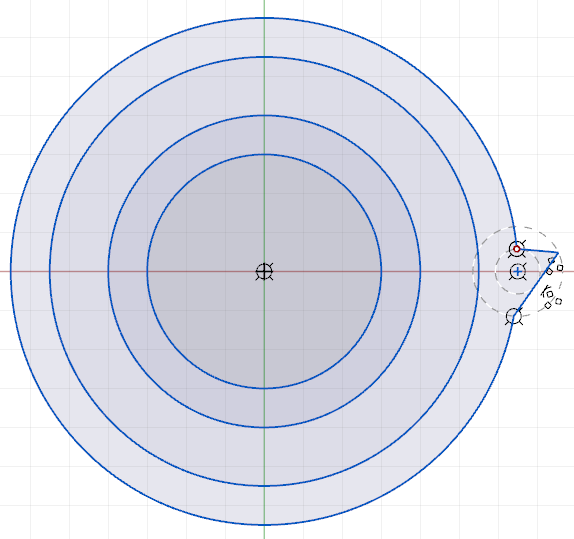
Task: Select the blue plus center point marker
Action: [517, 271]
